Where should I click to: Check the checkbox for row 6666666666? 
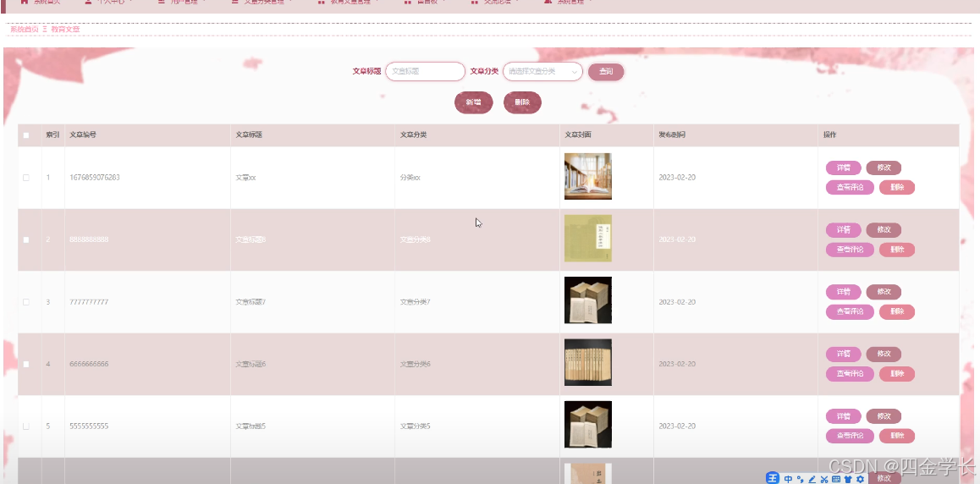coord(26,364)
